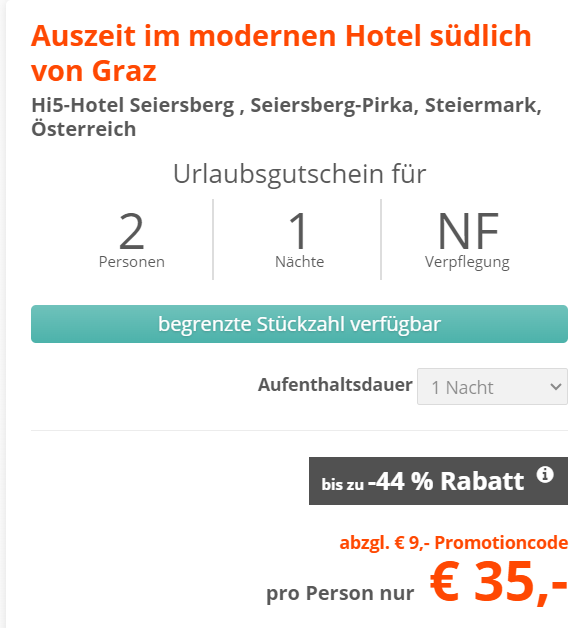Click the large NF abbreviation
The image size is (579, 628).
tap(468, 231)
